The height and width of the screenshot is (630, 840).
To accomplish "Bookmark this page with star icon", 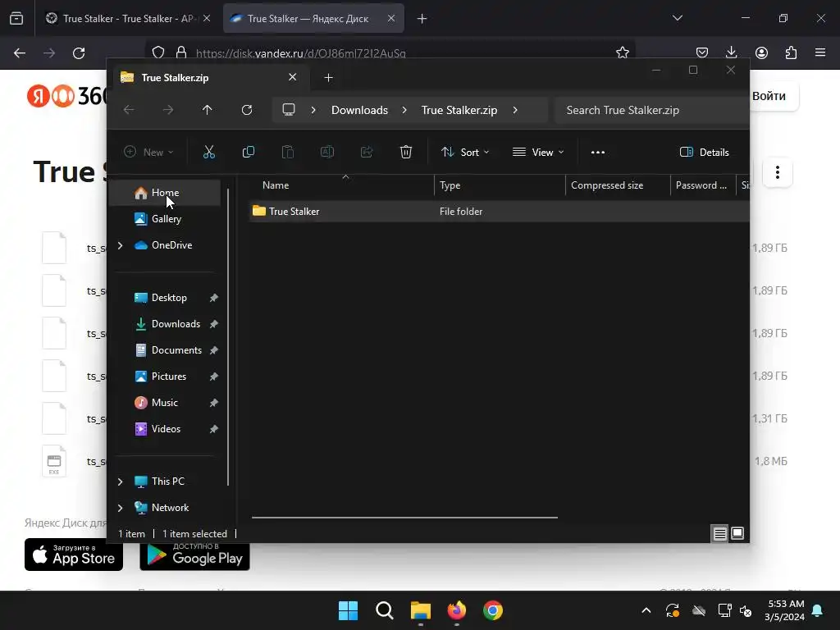I will coord(622,52).
